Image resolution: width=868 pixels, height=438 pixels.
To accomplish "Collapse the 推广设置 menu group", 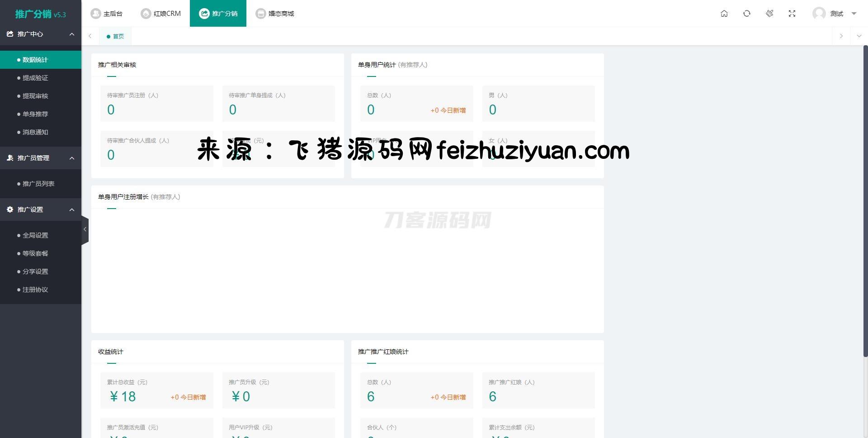I will click(72, 209).
